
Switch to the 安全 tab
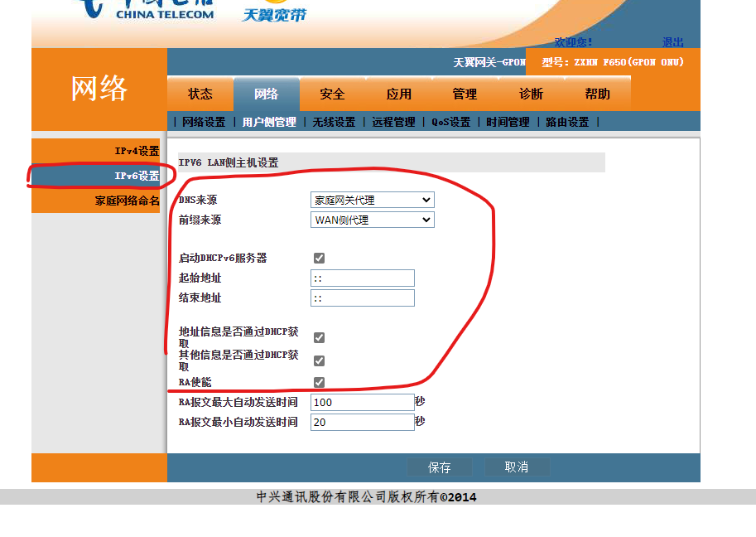coord(330,94)
